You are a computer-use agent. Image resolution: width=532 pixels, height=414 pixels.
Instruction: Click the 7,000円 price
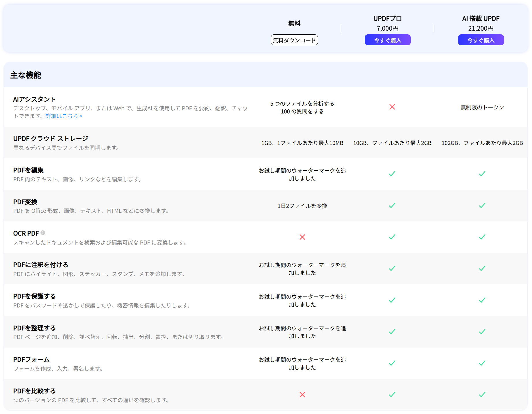(x=388, y=28)
